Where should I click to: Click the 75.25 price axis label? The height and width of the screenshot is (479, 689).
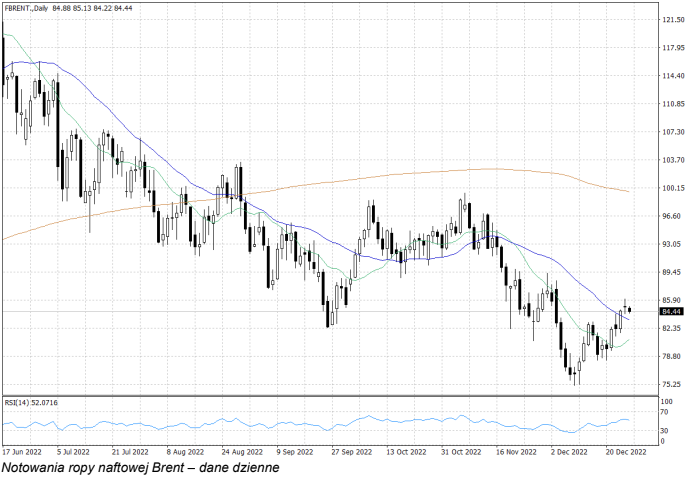coord(672,384)
